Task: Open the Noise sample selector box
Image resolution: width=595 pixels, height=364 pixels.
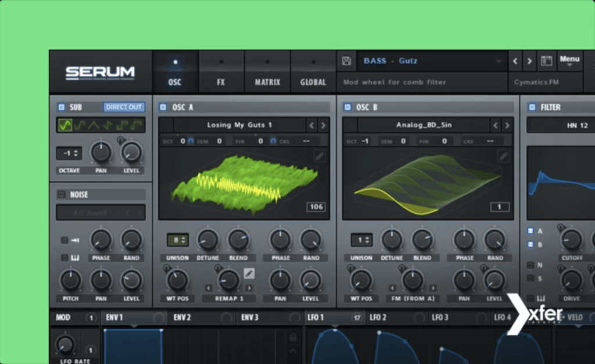Action: point(101,212)
